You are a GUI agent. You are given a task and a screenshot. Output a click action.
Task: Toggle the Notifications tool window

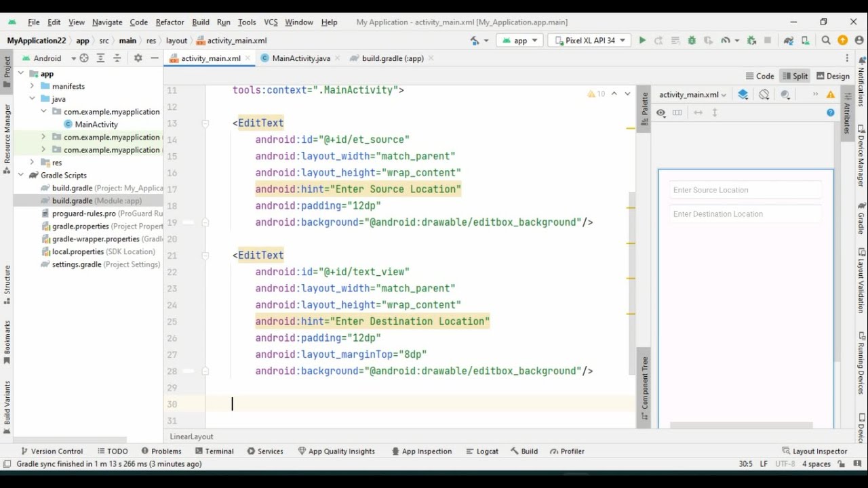[861, 81]
